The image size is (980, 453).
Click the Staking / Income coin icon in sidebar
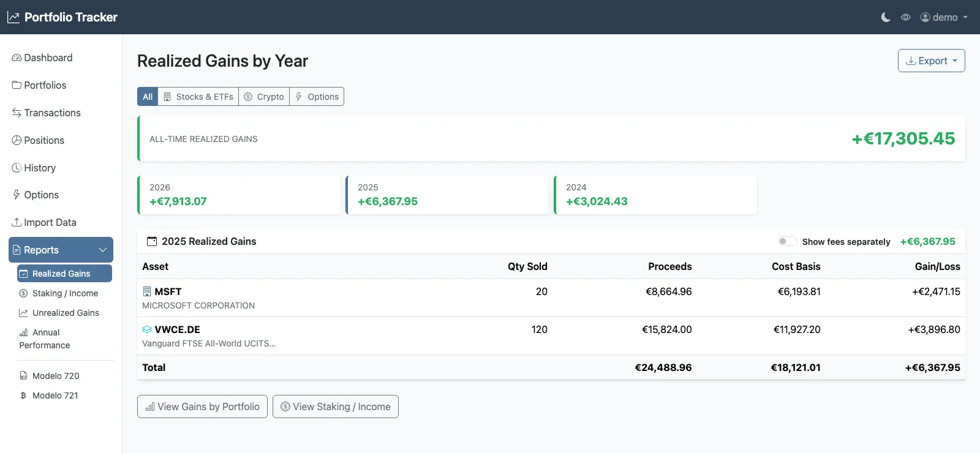pos(24,293)
